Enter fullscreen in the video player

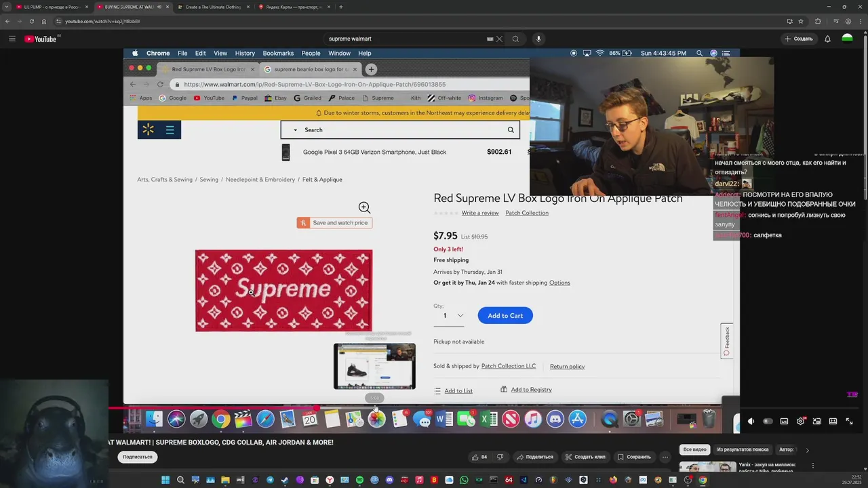point(849,421)
